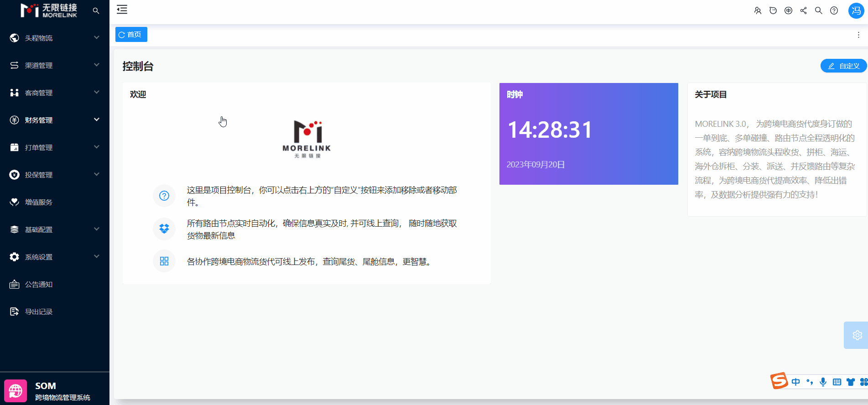Click the SOM pink globe app icon
Image resolution: width=868 pixels, height=405 pixels.
click(x=16, y=391)
